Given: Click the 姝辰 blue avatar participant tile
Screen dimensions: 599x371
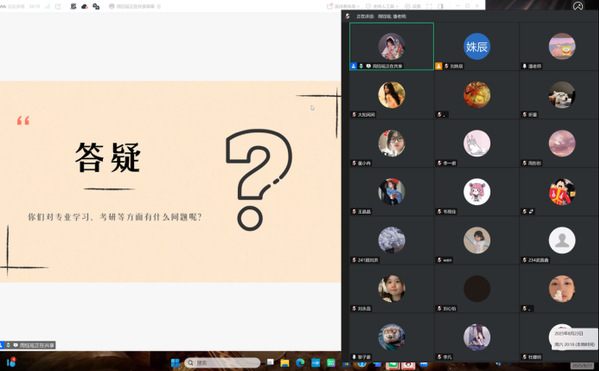Looking at the screenshot, I should click(x=476, y=46).
